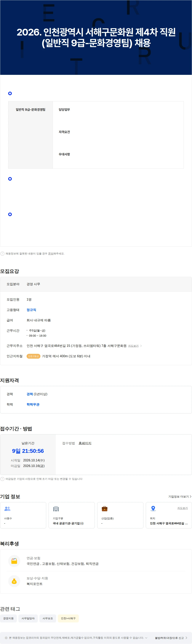Image resolution: width=192 pixels, height=644 pixels.
Task: Select the 사무보조 tag
Action: [48, 618]
